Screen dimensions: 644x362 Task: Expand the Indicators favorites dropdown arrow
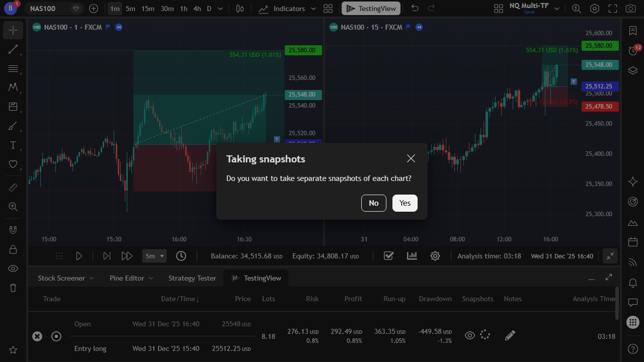point(313,9)
